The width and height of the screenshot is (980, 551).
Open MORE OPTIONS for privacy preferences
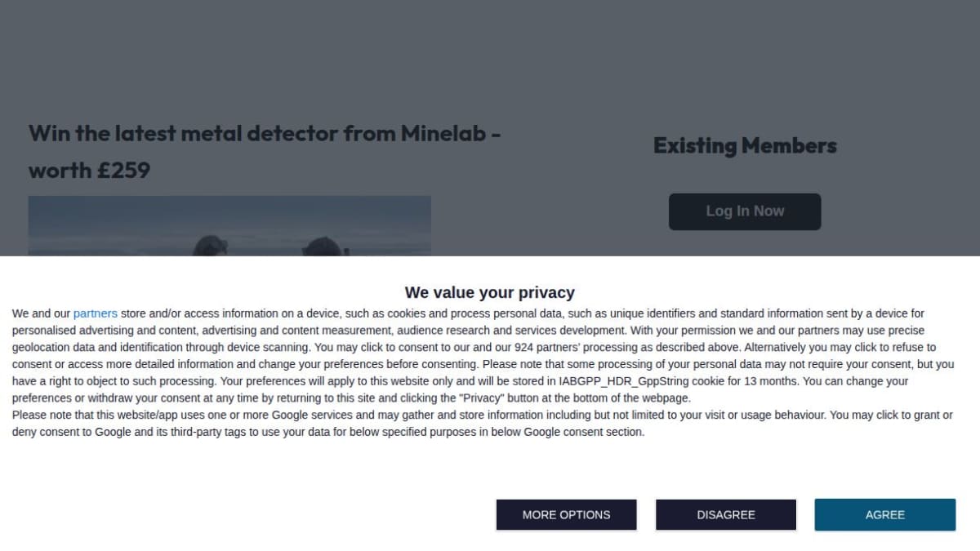[x=566, y=514]
